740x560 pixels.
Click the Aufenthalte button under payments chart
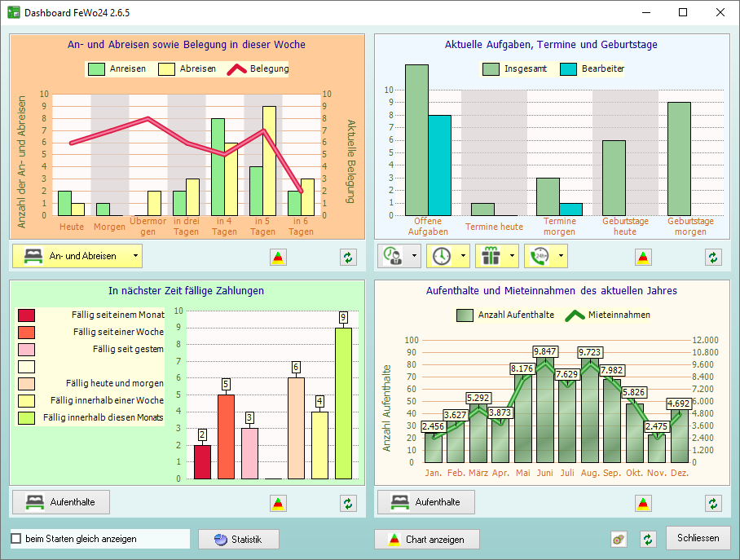(60, 502)
